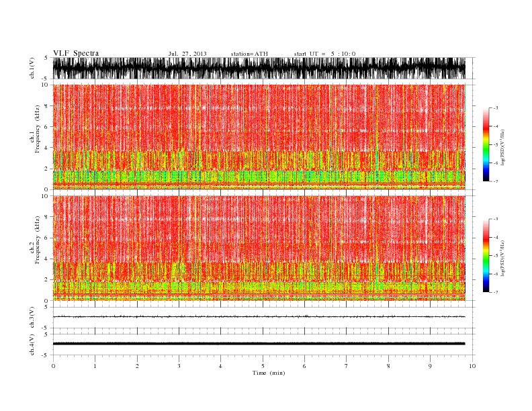Click the time axis tick label "9"
This screenshot has width=532, height=411.
tap(430, 366)
